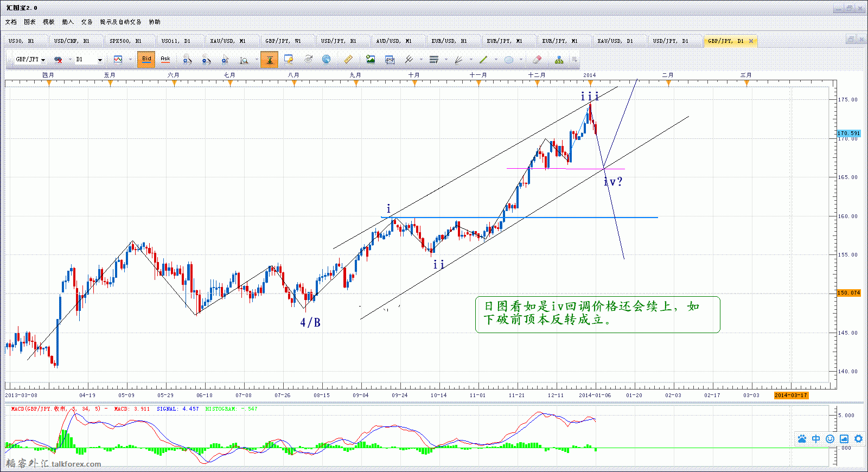Open the 模板 menu
Image resolution: width=868 pixels, height=472 pixels.
[49, 22]
